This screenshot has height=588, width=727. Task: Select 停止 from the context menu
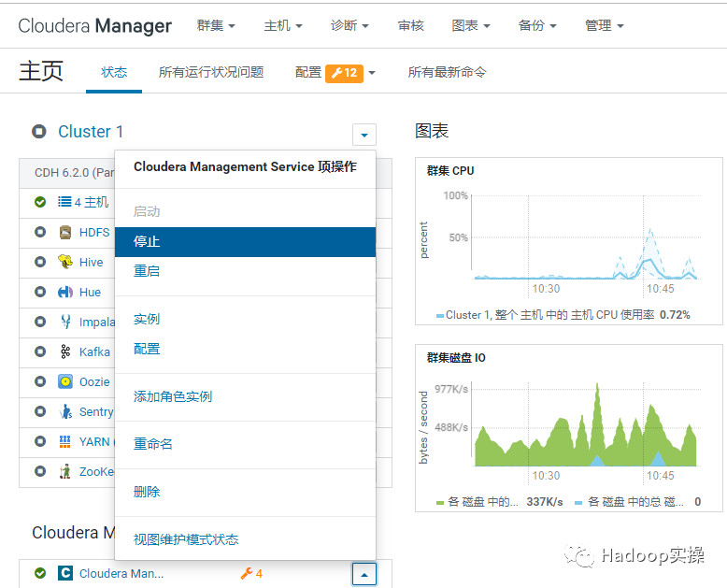pos(147,242)
